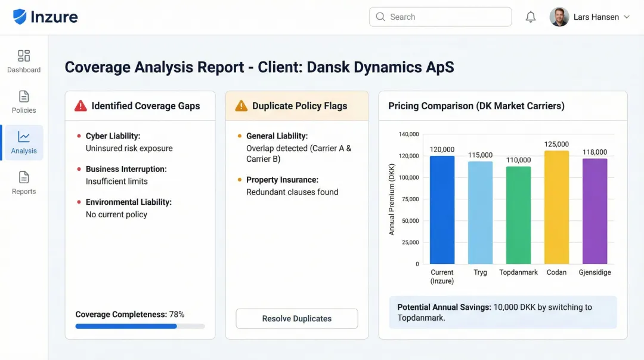This screenshot has height=360, width=644.
Task: Select the Policies icon in the sidebar
Action: [24, 100]
